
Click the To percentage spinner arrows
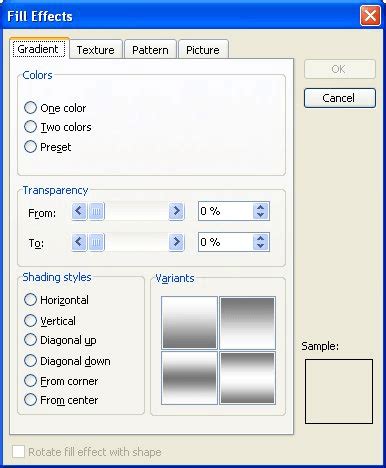tap(261, 242)
